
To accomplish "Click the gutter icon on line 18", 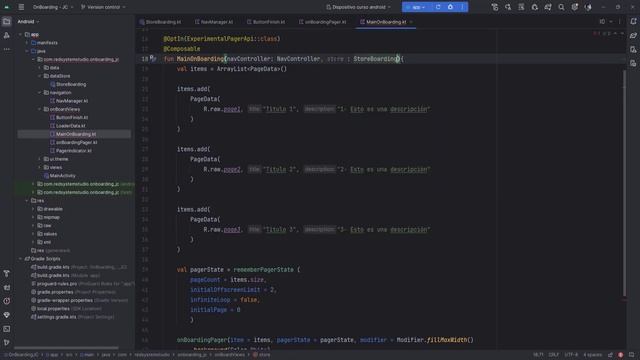I will pyautogui.click(x=153, y=59).
